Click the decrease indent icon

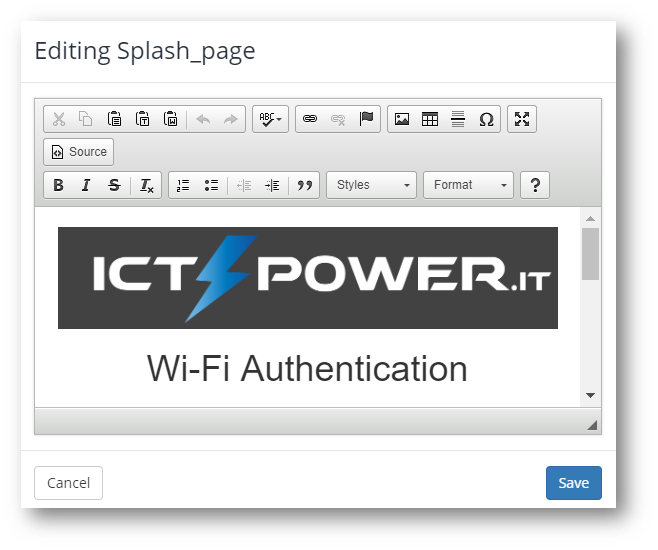[244, 185]
